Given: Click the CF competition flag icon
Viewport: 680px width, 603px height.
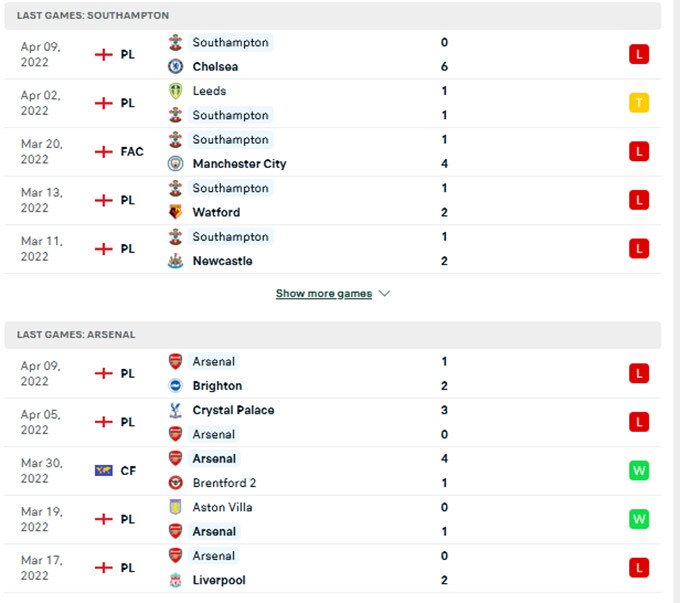Looking at the screenshot, I should tap(103, 471).
